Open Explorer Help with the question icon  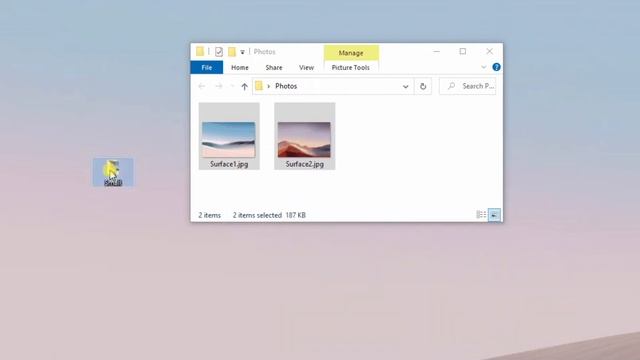click(496, 67)
